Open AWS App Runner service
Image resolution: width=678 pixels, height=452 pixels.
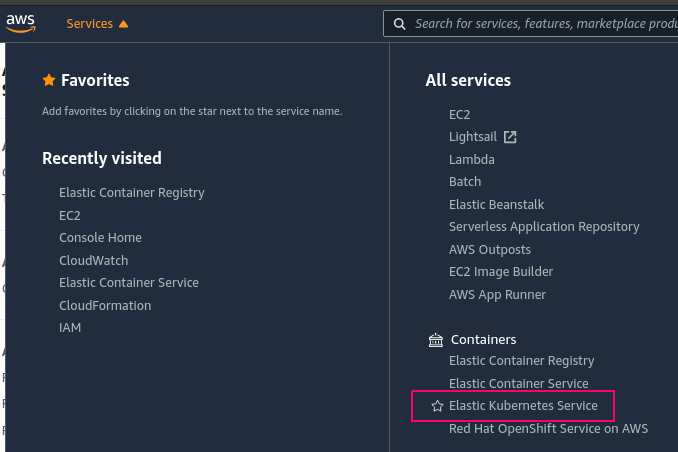497,295
